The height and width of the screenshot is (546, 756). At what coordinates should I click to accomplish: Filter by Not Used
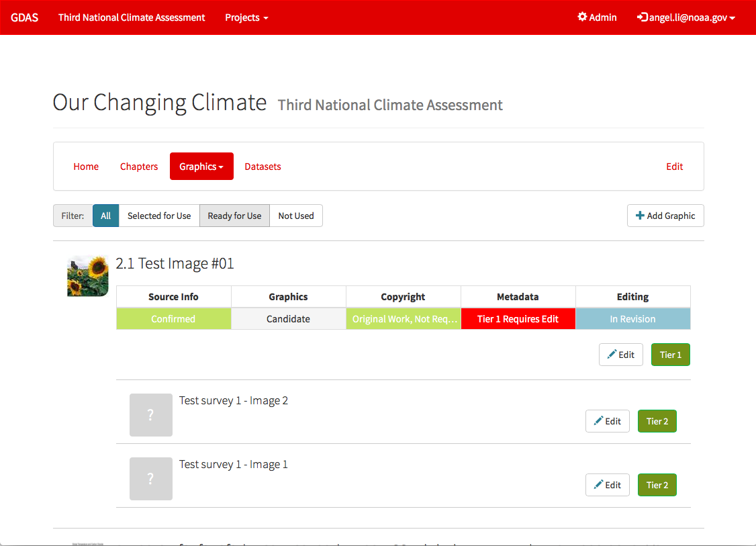[x=296, y=216]
